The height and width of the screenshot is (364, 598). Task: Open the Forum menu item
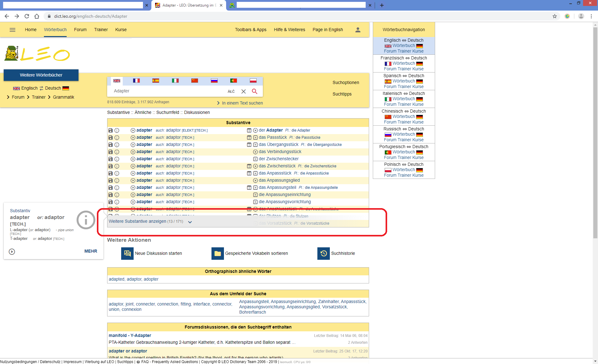[x=80, y=30]
